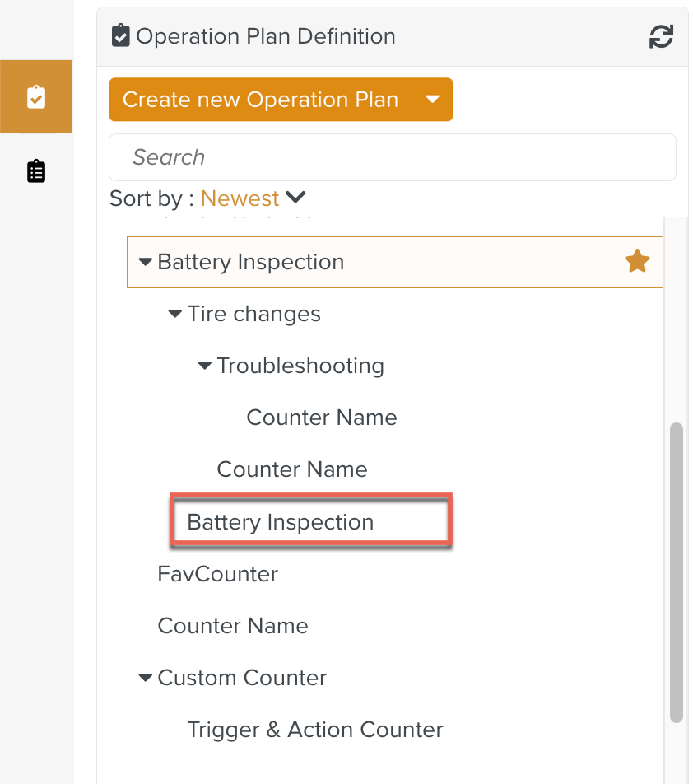The width and height of the screenshot is (693, 784).
Task: Click the clipboard icon beside Operation Plan Definition
Action: 121,36
